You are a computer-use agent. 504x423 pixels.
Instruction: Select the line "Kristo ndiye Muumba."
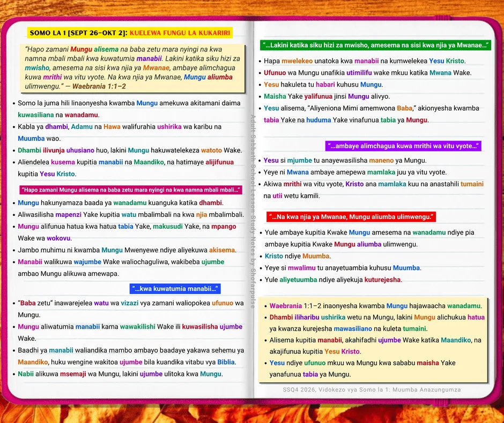[x=298, y=256]
